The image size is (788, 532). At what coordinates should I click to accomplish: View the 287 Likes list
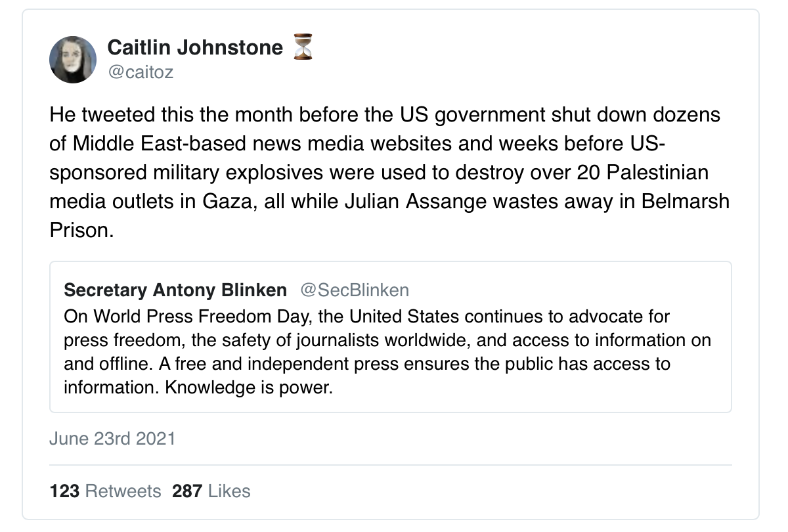pos(211,491)
